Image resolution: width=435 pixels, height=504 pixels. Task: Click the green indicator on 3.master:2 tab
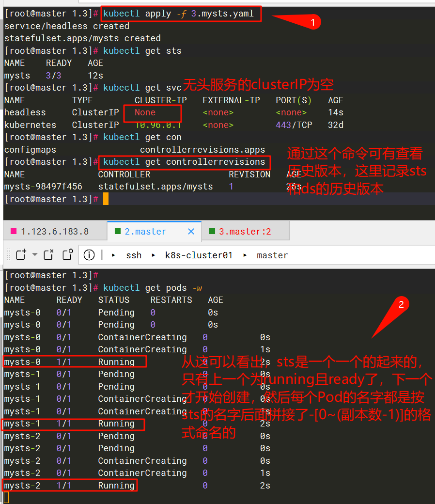[212, 232]
